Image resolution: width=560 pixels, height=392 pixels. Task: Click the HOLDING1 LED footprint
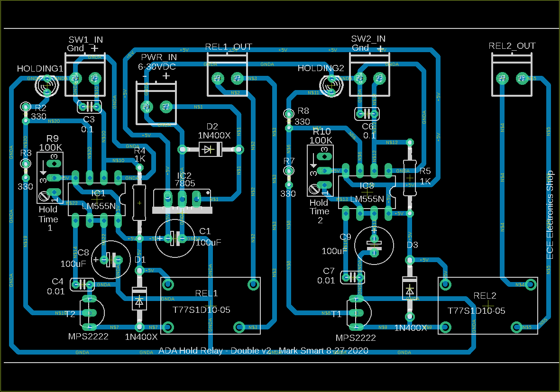(x=46, y=86)
